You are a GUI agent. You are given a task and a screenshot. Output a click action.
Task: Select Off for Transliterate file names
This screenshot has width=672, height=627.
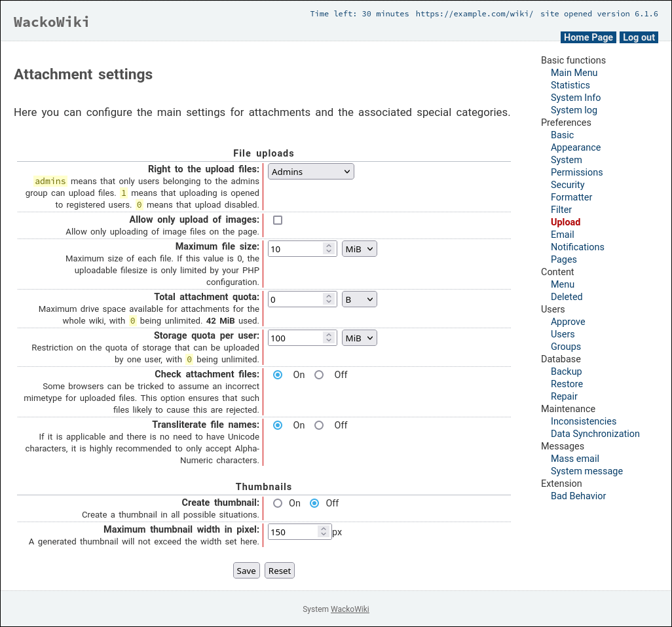319,425
